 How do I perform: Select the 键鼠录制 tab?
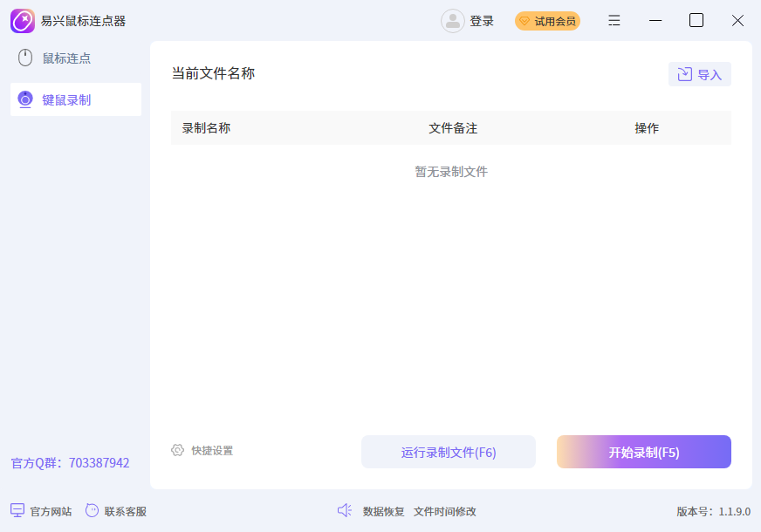point(76,99)
